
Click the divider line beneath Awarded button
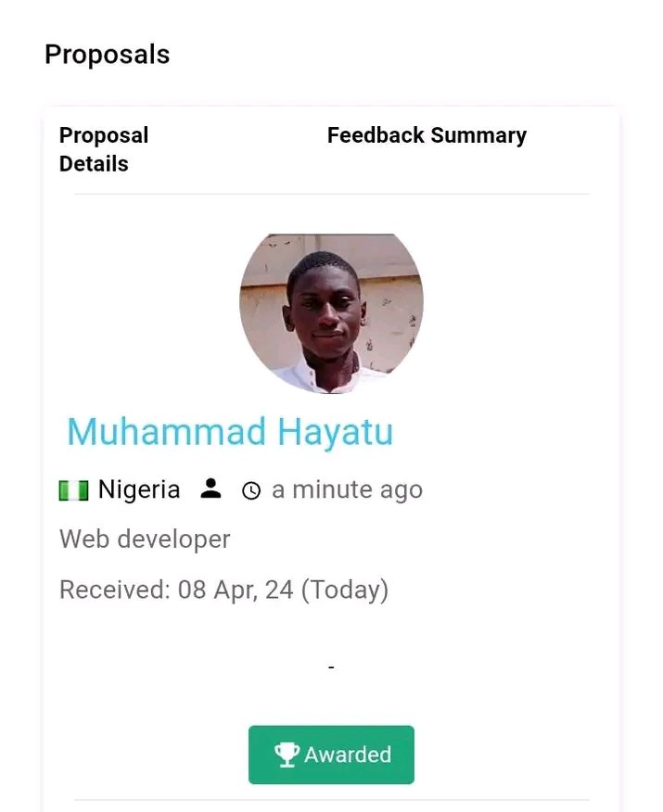331,800
